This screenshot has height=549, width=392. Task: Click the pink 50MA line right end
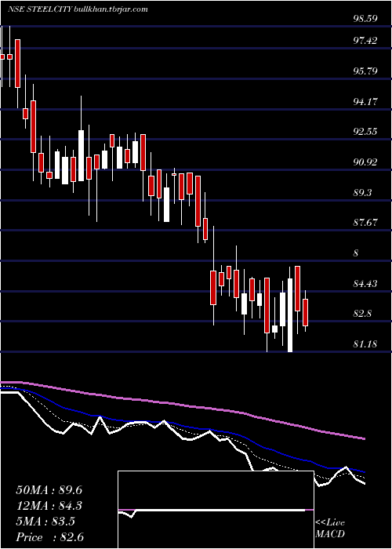(x=364, y=438)
